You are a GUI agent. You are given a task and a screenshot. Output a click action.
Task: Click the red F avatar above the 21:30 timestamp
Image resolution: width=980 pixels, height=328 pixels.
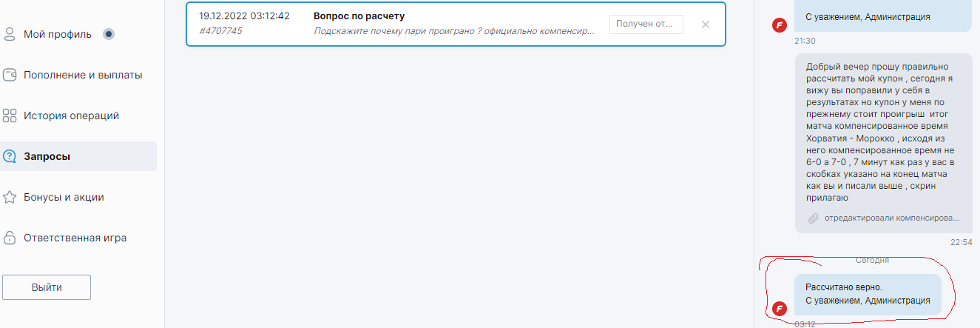(778, 25)
